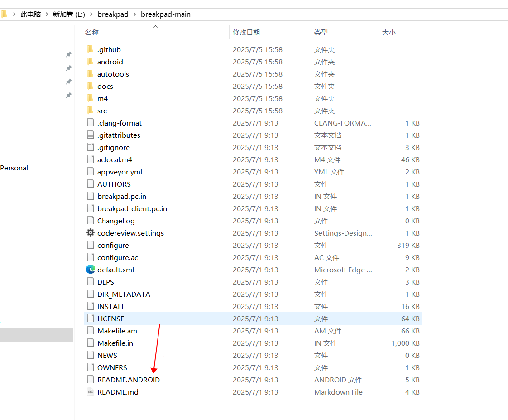Click the 319 KB size cell

[408, 245]
